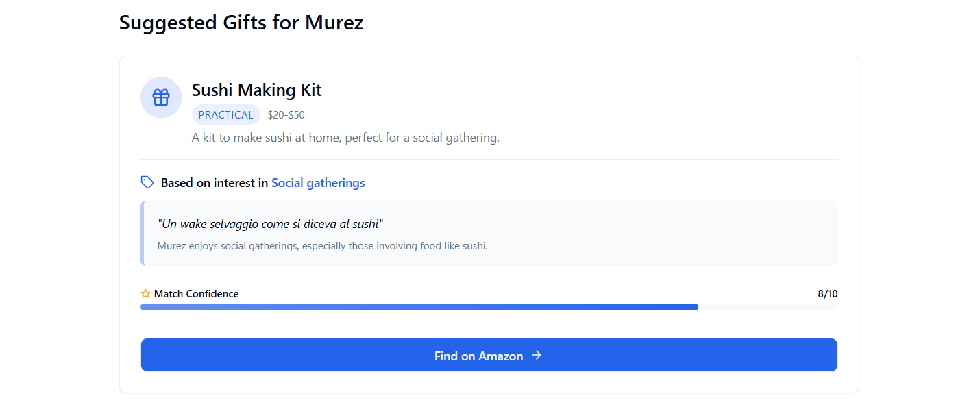Click the 8/10 confidence score
Screen dimensions: 980x407
pyautogui.click(x=827, y=294)
